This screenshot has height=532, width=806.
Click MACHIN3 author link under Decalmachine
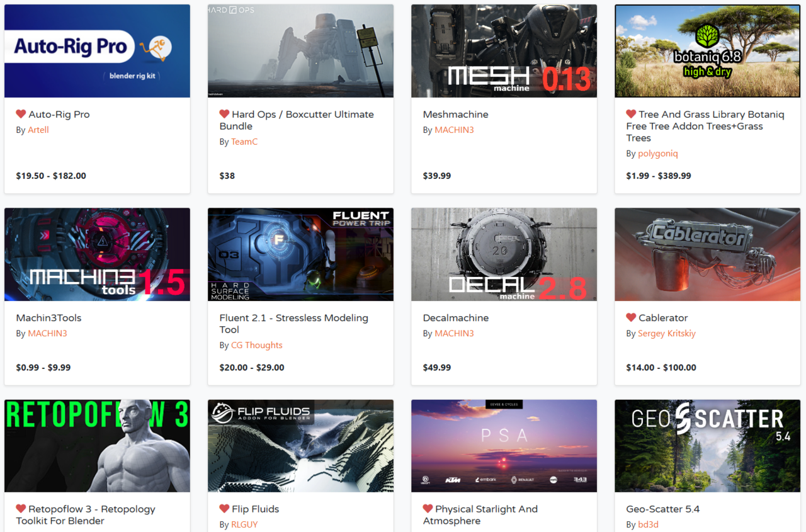click(454, 333)
